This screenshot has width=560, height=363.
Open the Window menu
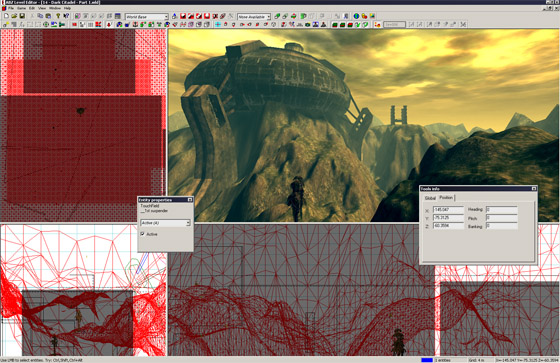tap(55, 8)
